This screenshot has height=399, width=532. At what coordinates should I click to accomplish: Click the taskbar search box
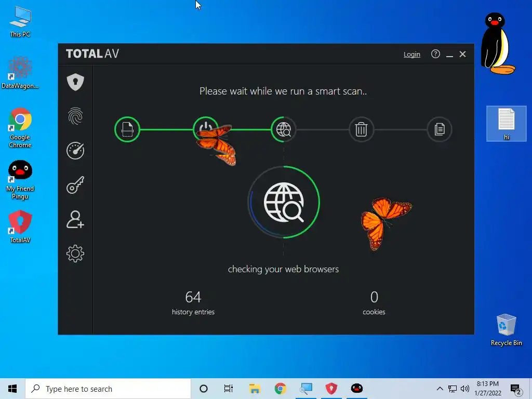[x=108, y=389]
